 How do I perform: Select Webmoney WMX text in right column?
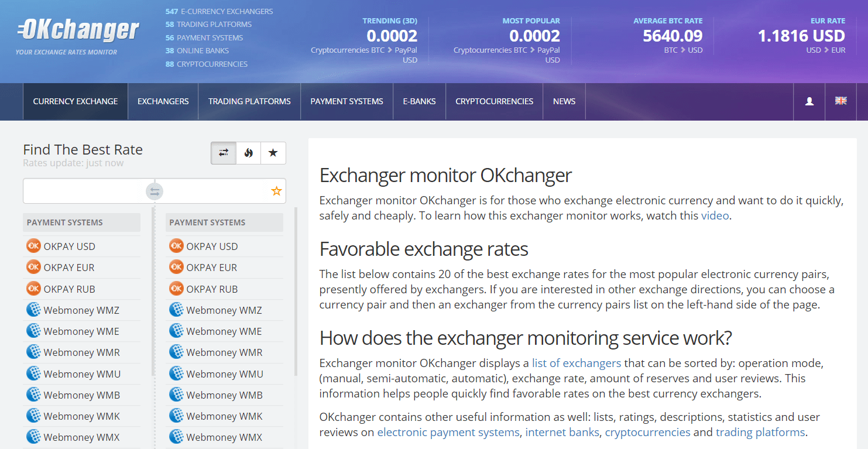224,437
